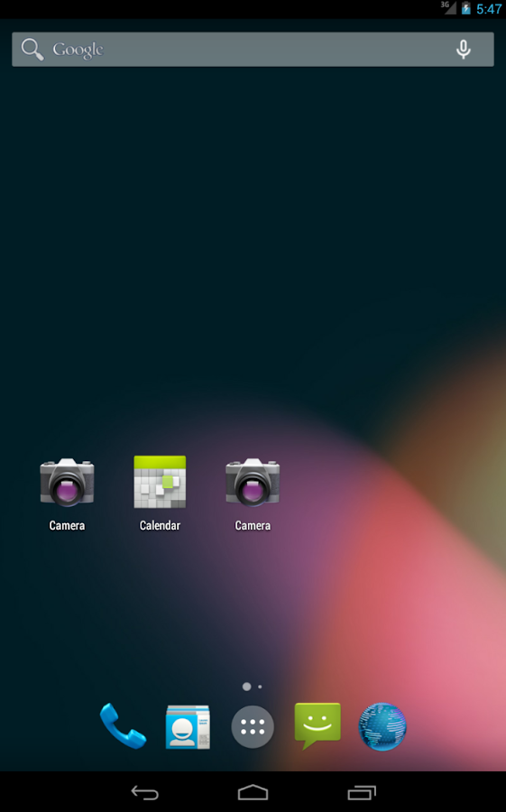This screenshot has width=506, height=812.
Task: Focus the Google search bar field
Action: 253,50
